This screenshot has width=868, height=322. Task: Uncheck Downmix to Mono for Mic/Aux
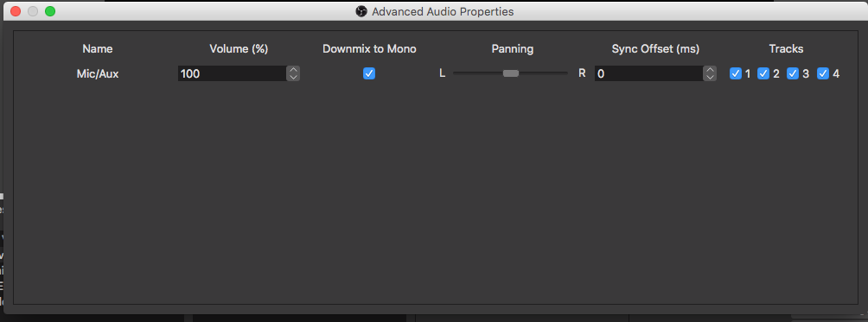tap(369, 73)
